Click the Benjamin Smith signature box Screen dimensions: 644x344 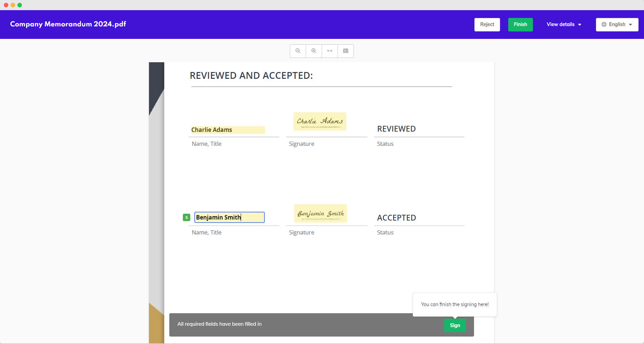(x=320, y=213)
